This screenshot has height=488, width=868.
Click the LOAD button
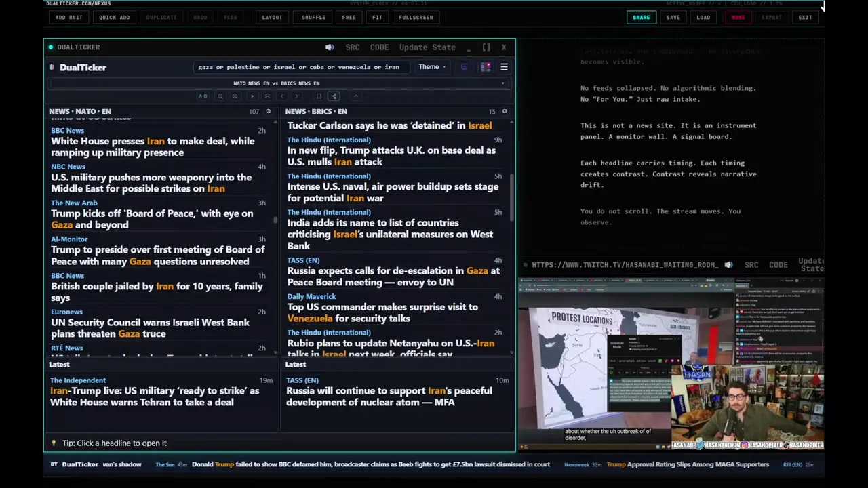704,17
